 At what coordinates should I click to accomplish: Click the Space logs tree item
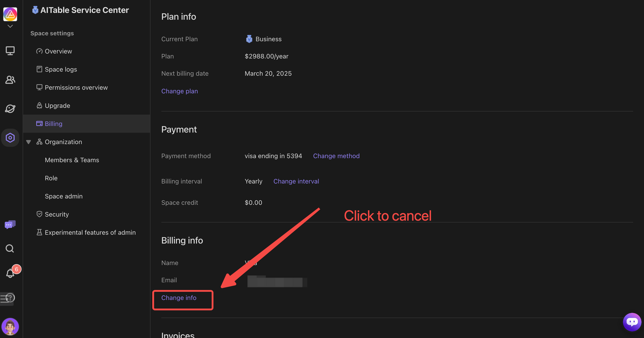[x=61, y=69]
